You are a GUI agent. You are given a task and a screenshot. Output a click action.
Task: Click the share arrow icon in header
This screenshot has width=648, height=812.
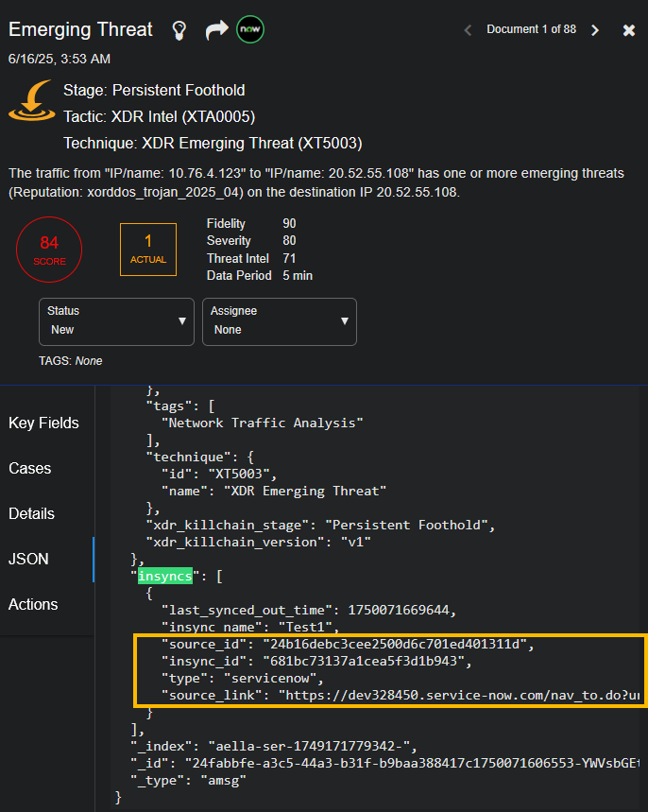(216, 30)
